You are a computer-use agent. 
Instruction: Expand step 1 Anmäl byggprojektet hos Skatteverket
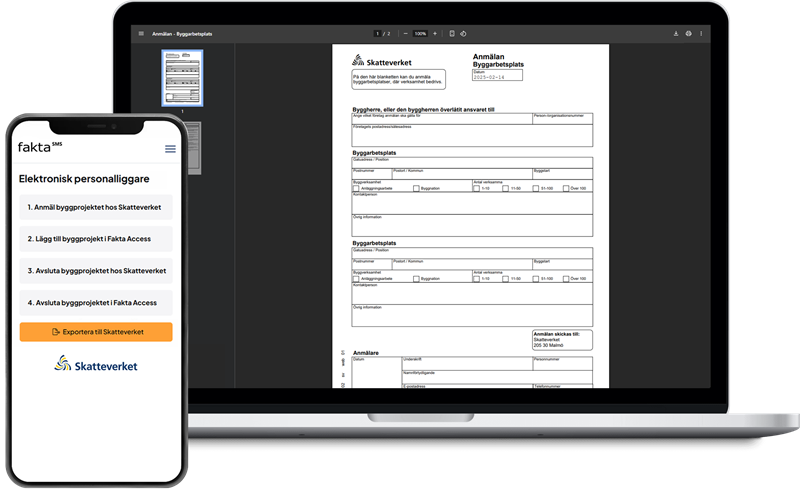click(x=96, y=207)
